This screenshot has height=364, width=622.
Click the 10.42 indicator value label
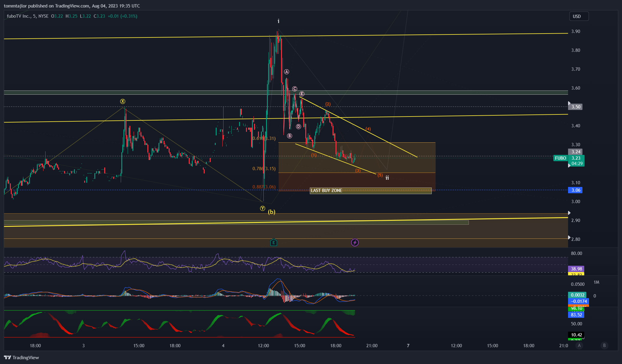(x=576, y=335)
